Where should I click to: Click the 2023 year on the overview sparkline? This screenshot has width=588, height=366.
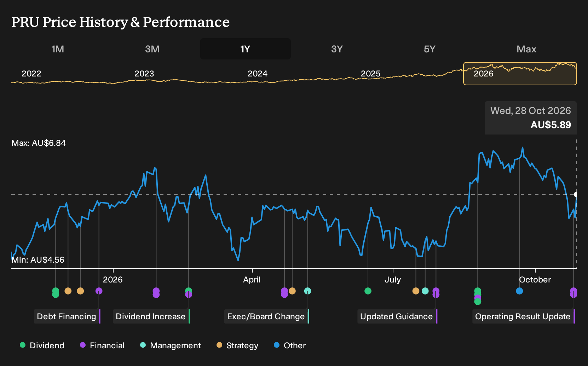click(x=144, y=74)
